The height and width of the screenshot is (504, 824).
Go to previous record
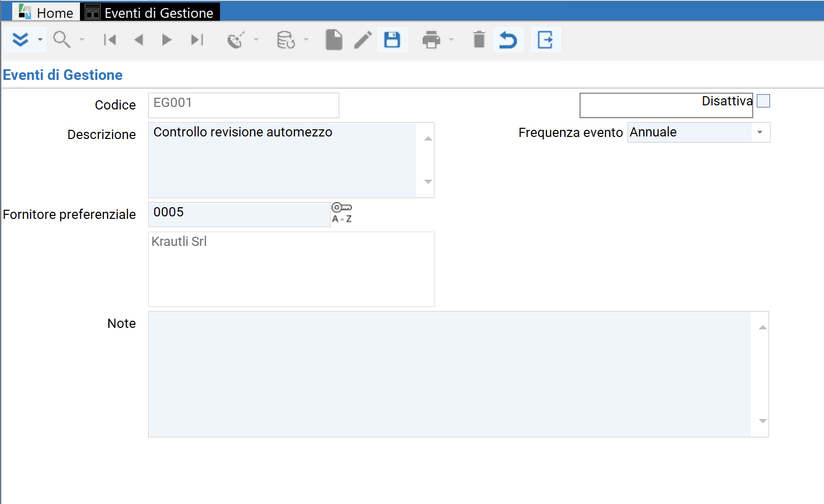pos(139,40)
